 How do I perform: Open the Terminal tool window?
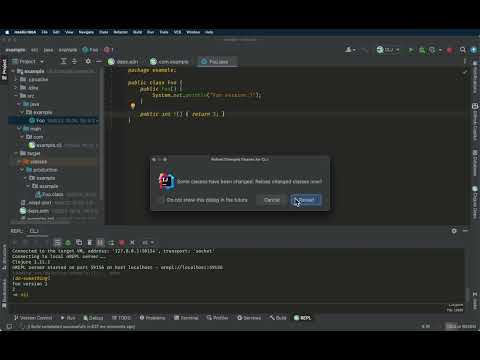click(x=186, y=318)
